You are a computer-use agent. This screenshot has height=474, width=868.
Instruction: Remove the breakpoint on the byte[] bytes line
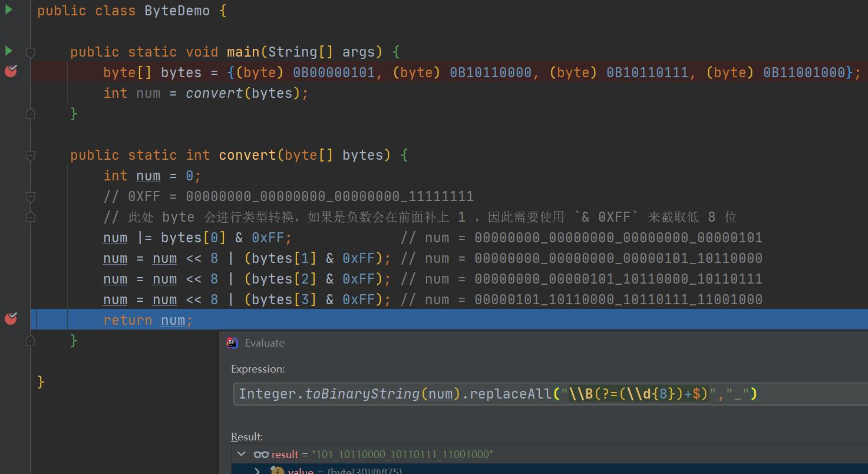pos(11,71)
